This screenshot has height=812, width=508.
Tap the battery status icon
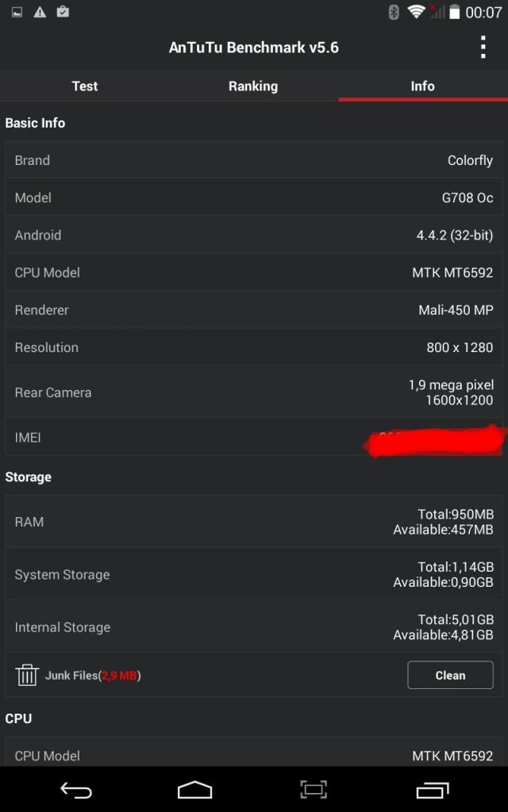tap(455, 12)
